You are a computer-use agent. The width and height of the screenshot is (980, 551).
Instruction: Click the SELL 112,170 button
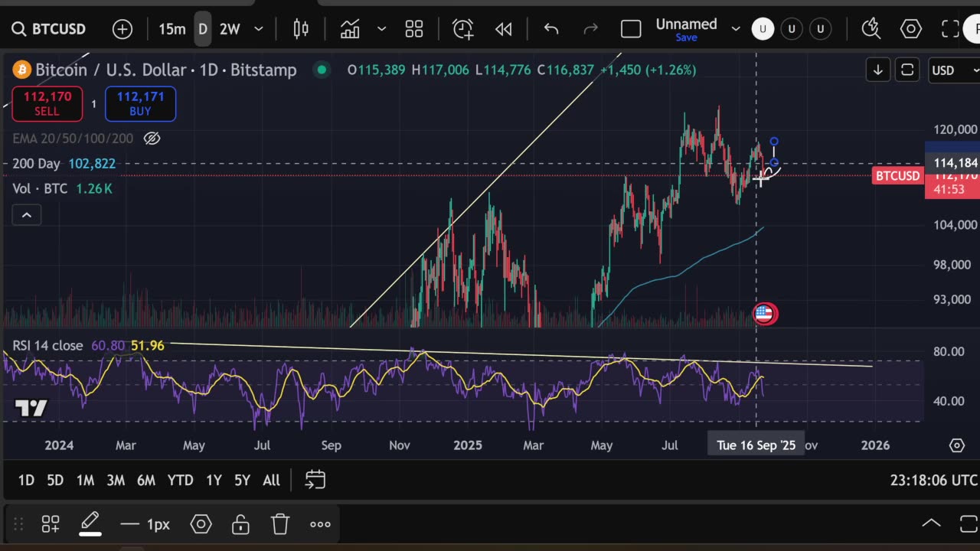click(x=47, y=104)
